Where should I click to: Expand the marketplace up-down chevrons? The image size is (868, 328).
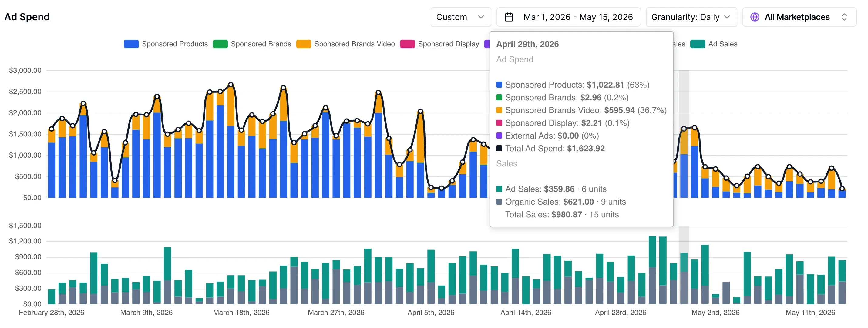tap(844, 17)
